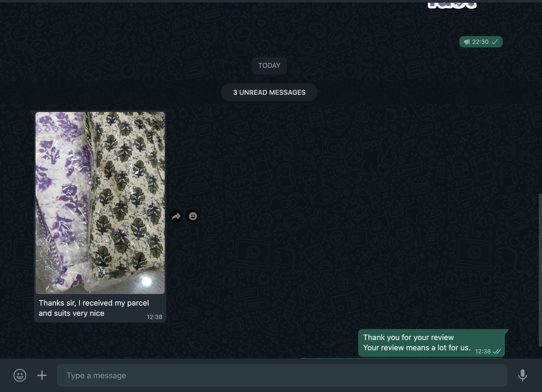The height and width of the screenshot is (392, 542).
Task: Click the 12:38 timestamp under the photo caption
Action: point(154,317)
